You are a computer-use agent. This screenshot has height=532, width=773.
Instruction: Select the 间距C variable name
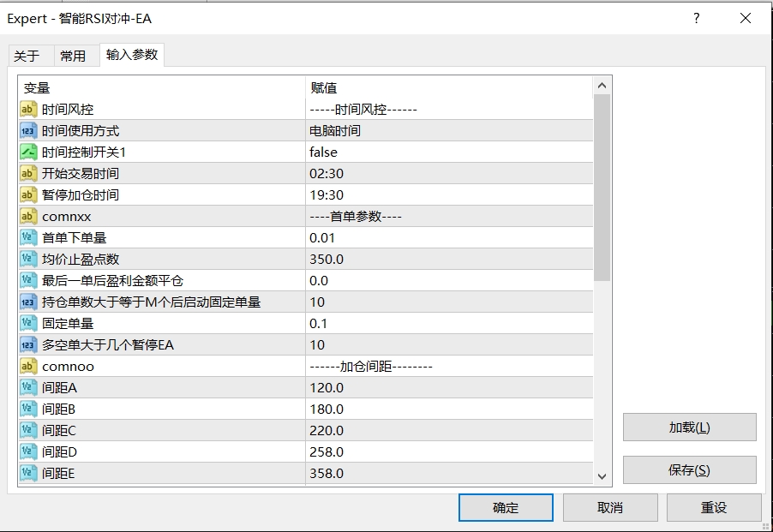58,431
